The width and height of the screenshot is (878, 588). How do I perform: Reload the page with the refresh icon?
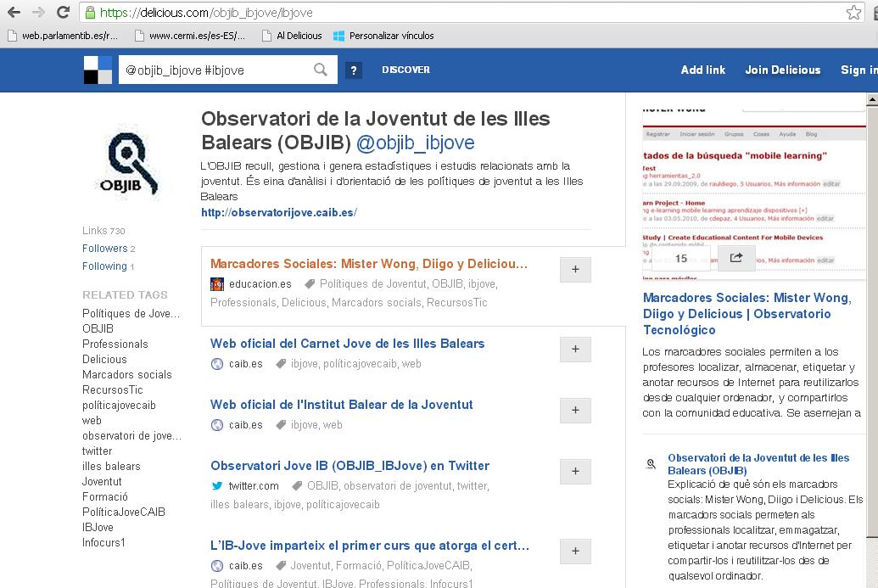click(x=64, y=12)
